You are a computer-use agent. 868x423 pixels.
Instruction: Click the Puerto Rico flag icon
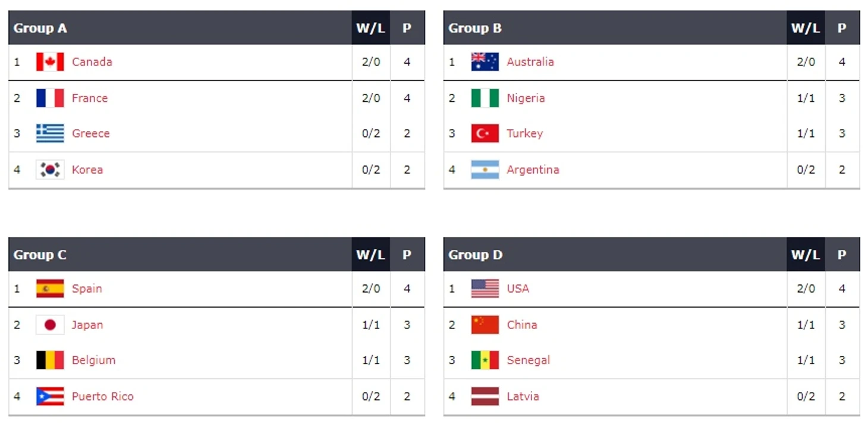coord(50,396)
